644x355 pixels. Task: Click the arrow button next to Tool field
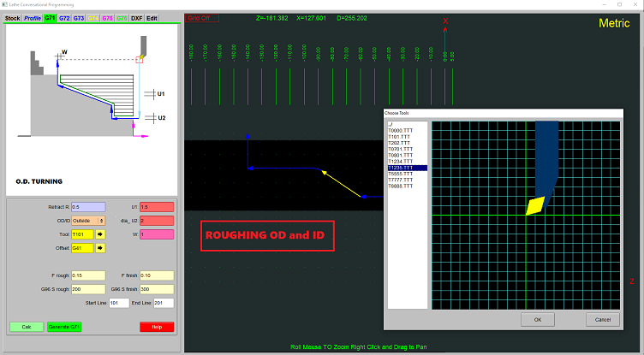point(99,234)
